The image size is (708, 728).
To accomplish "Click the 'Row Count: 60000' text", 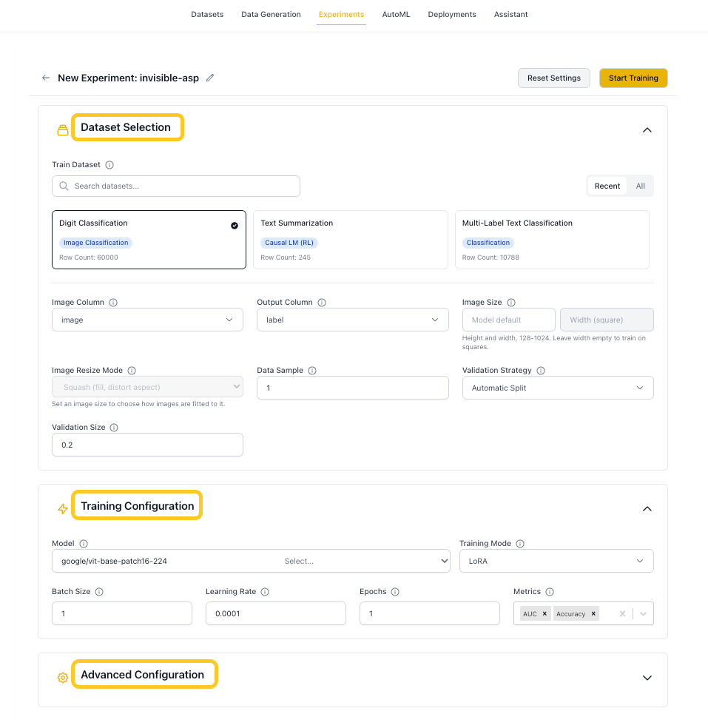I will point(89,257).
